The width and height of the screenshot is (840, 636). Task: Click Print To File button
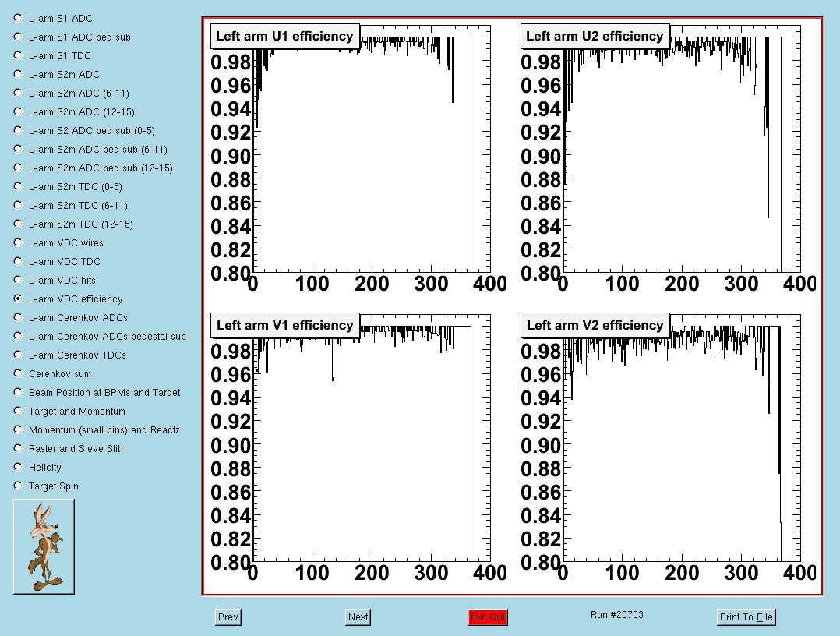pos(746,617)
